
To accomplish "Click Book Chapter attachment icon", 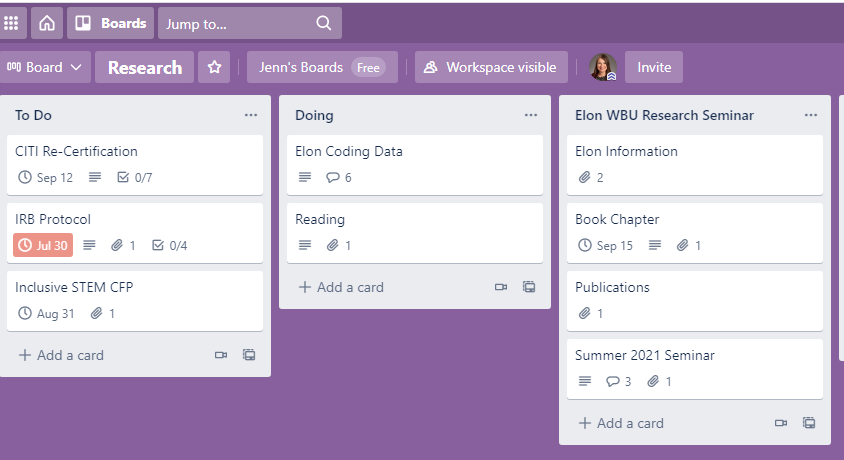I will (x=683, y=245).
